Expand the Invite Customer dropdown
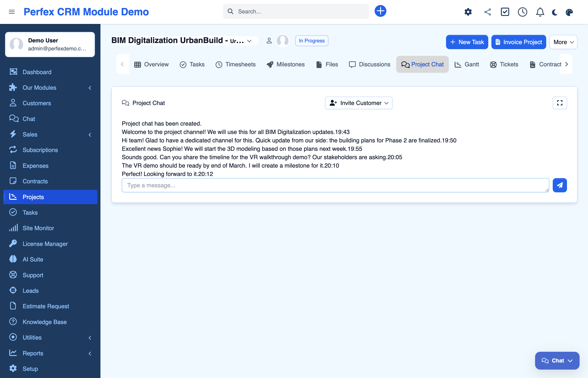 (358, 103)
